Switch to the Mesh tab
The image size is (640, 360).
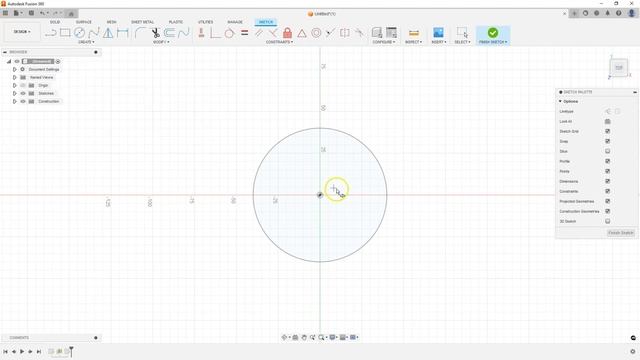pos(111,22)
